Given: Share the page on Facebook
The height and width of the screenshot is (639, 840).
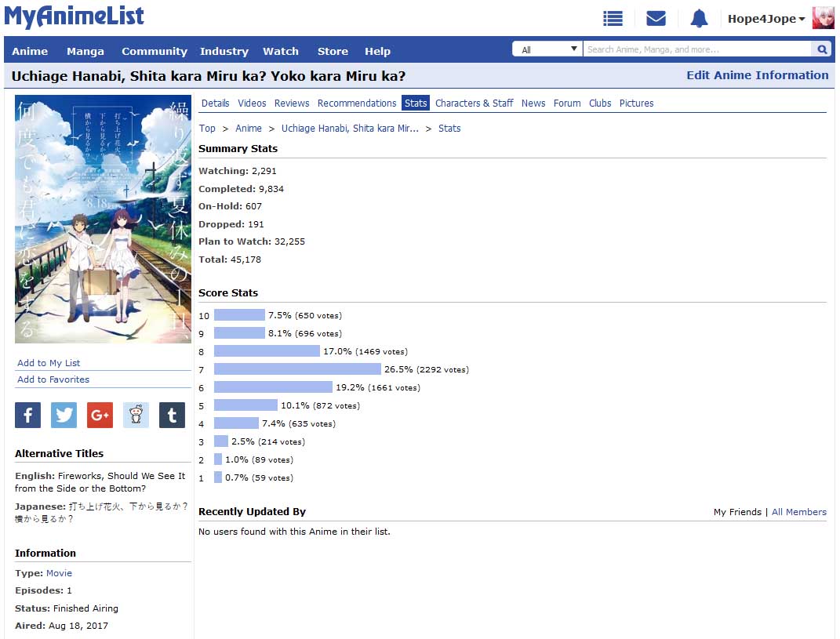Looking at the screenshot, I should pyautogui.click(x=27, y=415).
